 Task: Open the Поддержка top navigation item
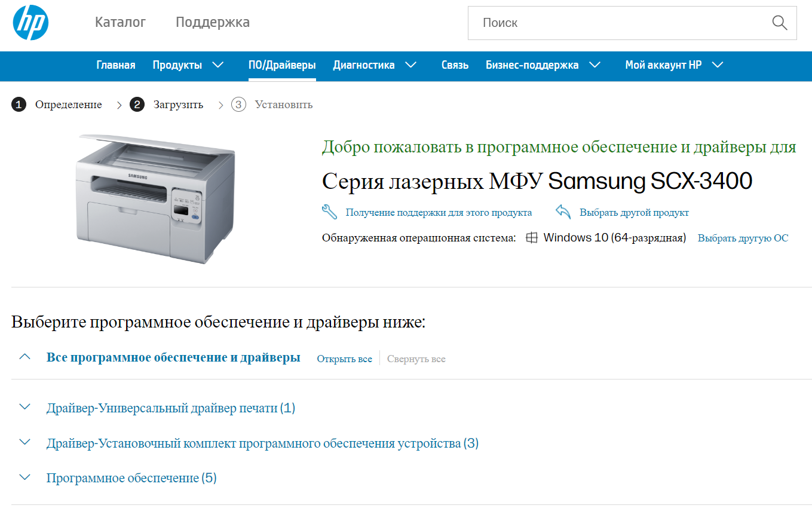(x=213, y=22)
